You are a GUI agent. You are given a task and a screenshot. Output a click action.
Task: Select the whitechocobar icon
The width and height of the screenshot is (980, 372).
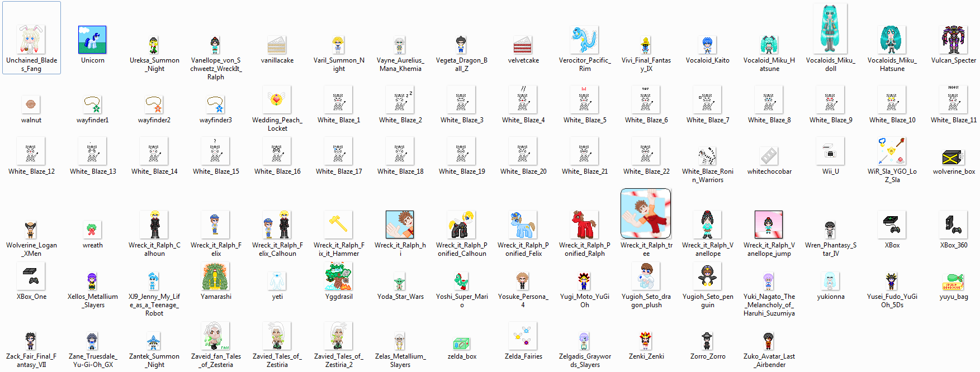pos(769,156)
